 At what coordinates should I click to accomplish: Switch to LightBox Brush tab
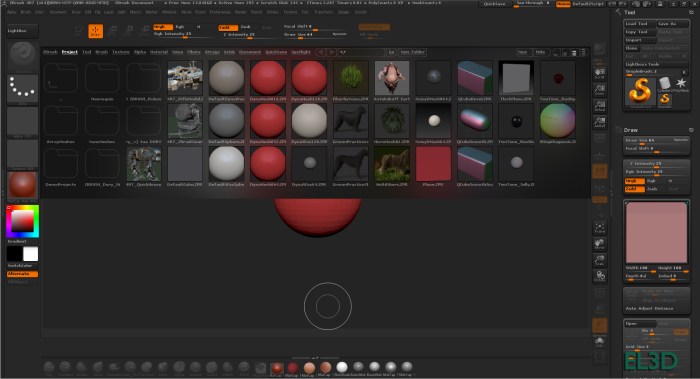point(102,52)
